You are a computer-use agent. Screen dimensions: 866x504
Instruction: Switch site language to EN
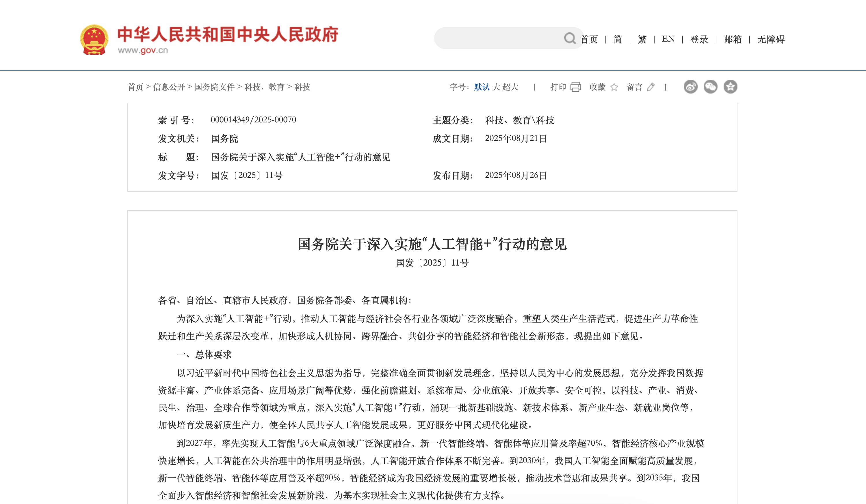click(668, 39)
